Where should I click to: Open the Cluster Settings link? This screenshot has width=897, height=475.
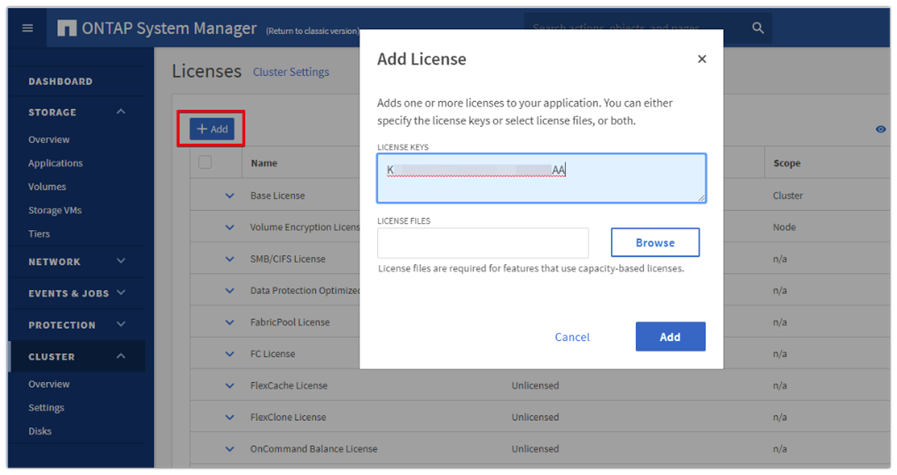click(291, 72)
